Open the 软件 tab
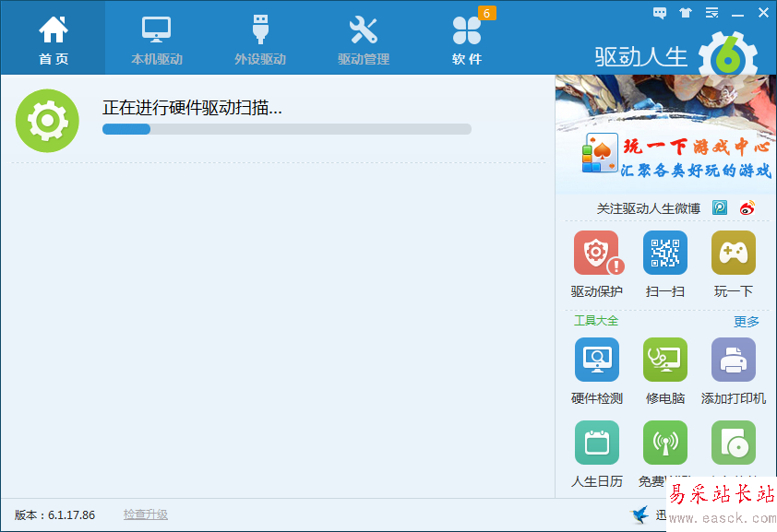 (x=467, y=40)
